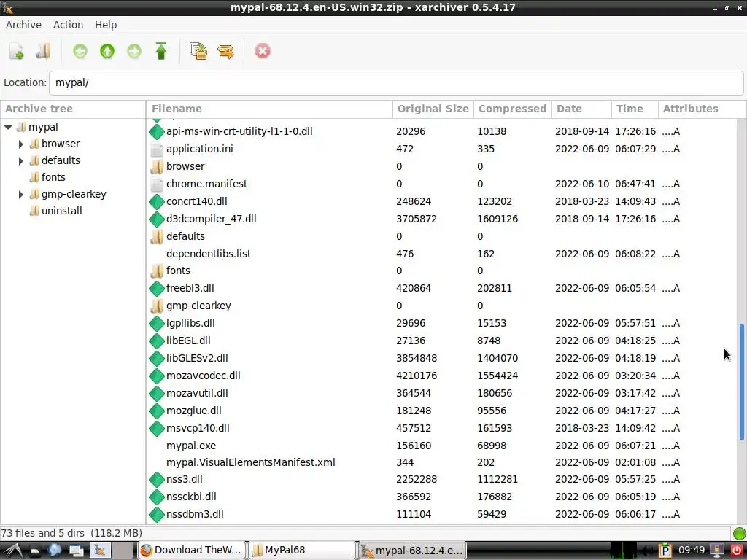Click the yellow P tray icon
747x560 pixels.
(665, 551)
